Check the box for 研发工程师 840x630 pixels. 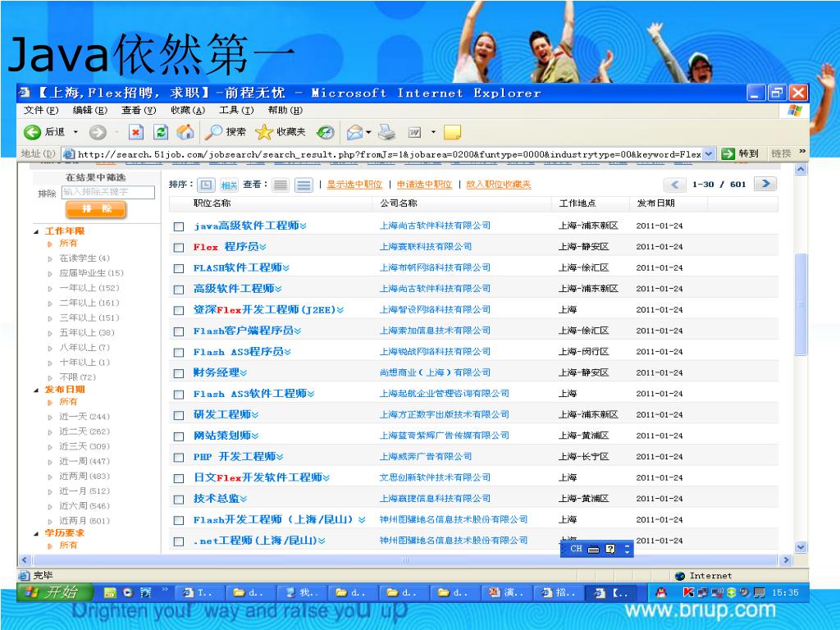pyautogui.click(x=179, y=415)
